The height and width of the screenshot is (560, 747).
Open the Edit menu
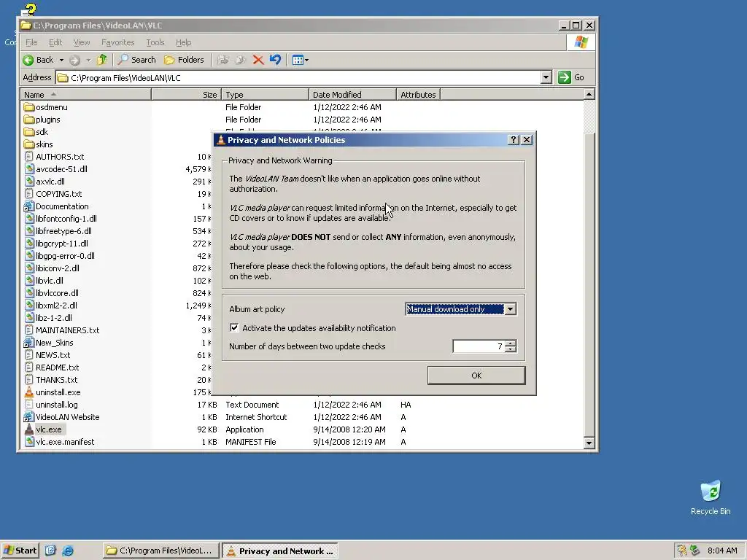tap(55, 42)
